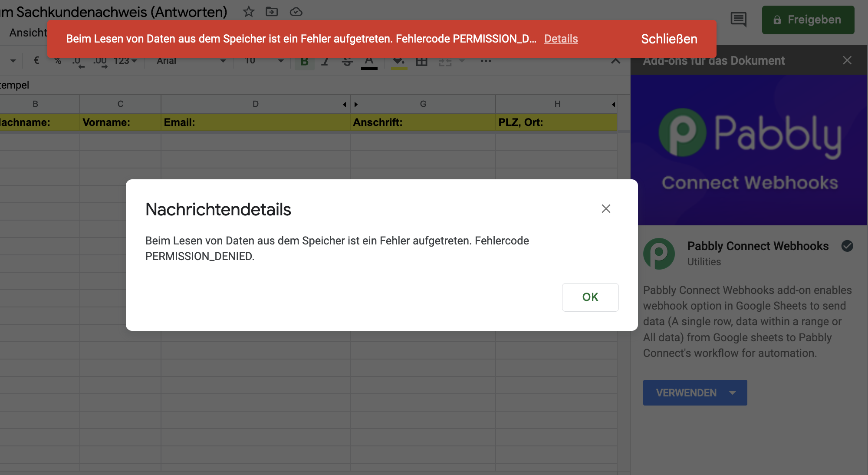
Task: Open the 123 number format dropdown
Action: 125,61
